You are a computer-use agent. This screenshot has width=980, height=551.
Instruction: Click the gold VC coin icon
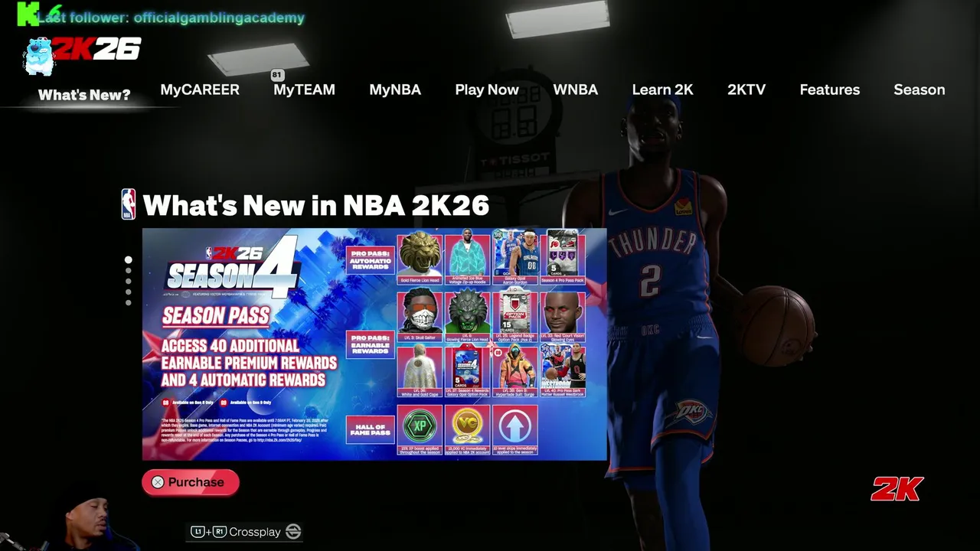point(467,425)
